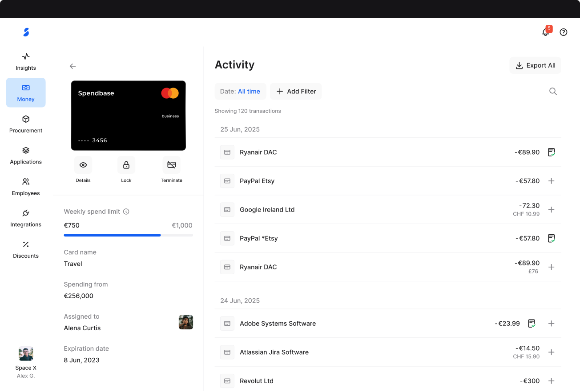Click plus icon for Ryanair DAC £76 row
The width and height of the screenshot is (580, 392).
(x=552, y=267)
